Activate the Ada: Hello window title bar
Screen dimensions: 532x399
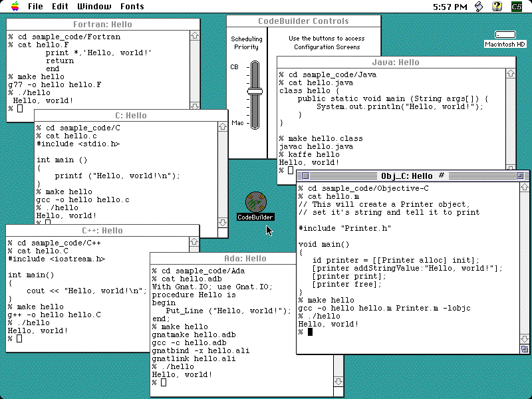point(223,258)
